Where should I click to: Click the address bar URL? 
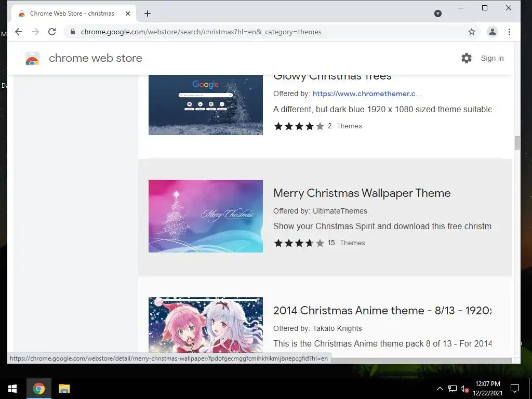point(201,32)
